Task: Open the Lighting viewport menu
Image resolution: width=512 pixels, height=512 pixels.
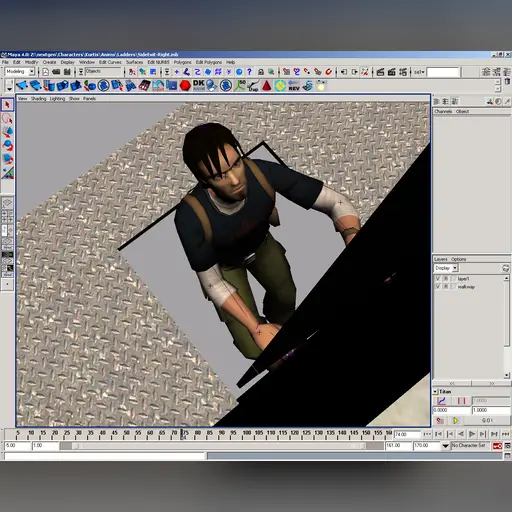Action: click(x=57, y=99)
